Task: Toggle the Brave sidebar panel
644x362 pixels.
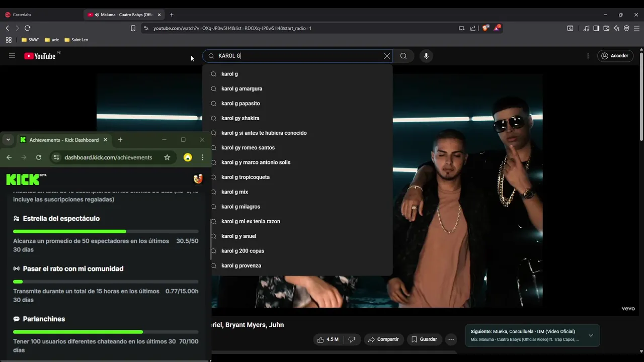Action: click(596, 28)
